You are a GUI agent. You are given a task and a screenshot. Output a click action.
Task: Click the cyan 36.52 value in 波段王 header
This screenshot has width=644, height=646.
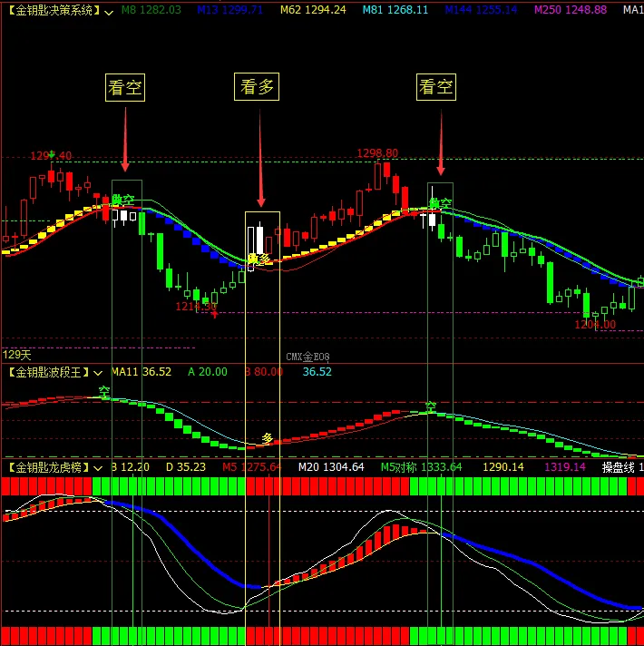click(x=317, y=372)
